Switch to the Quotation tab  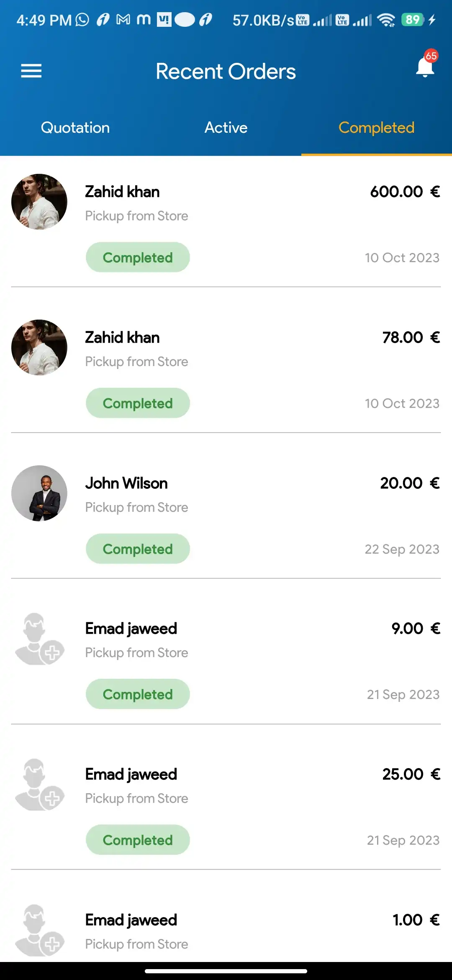tap(75, 128)
